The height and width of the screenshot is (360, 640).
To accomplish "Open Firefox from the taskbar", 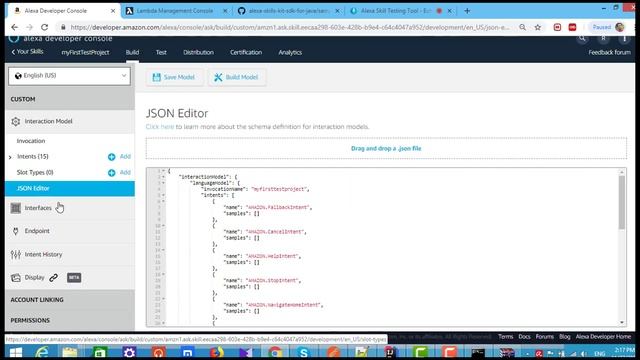I will (x=217, y=352).
